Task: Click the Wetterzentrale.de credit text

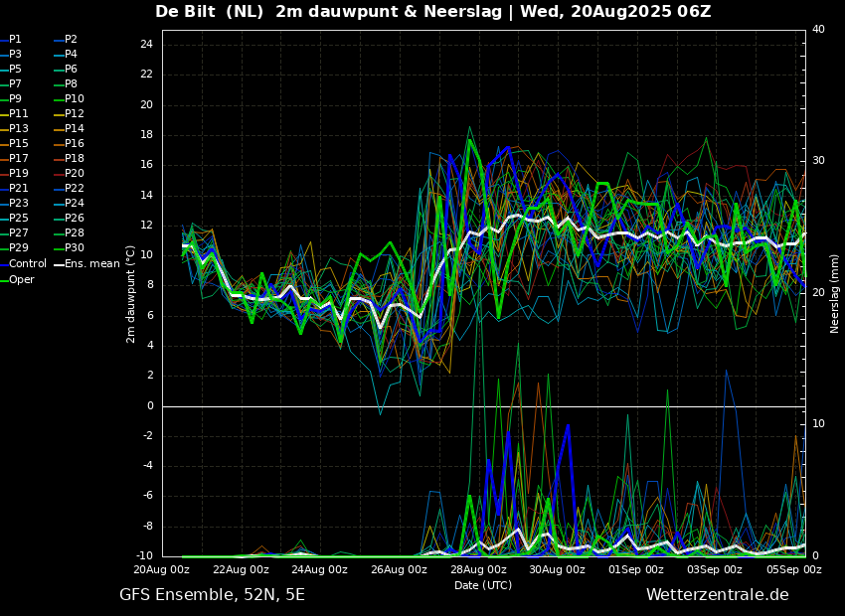Action: pyautogui.click(x=718, y=595)
